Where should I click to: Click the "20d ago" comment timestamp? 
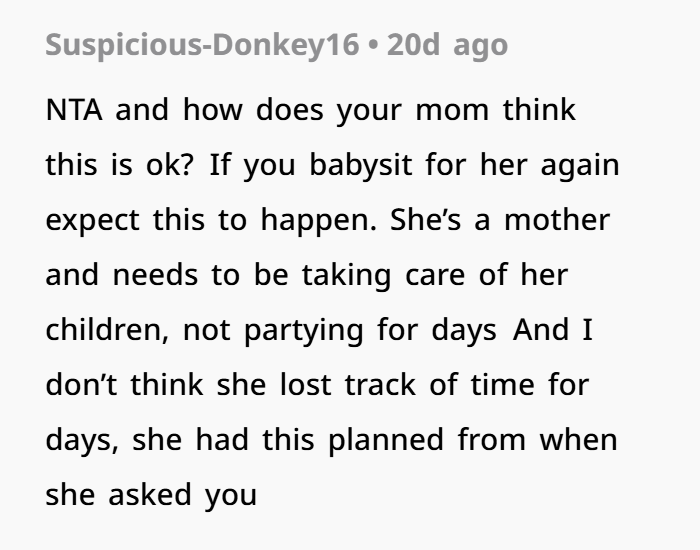coord(447,45)
